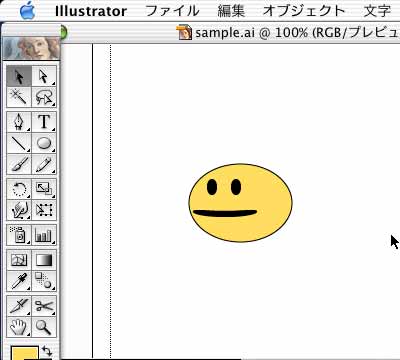This screenshot has height=360, width=400.
Task: Open the ファイル menu
Action: [173, 11]
